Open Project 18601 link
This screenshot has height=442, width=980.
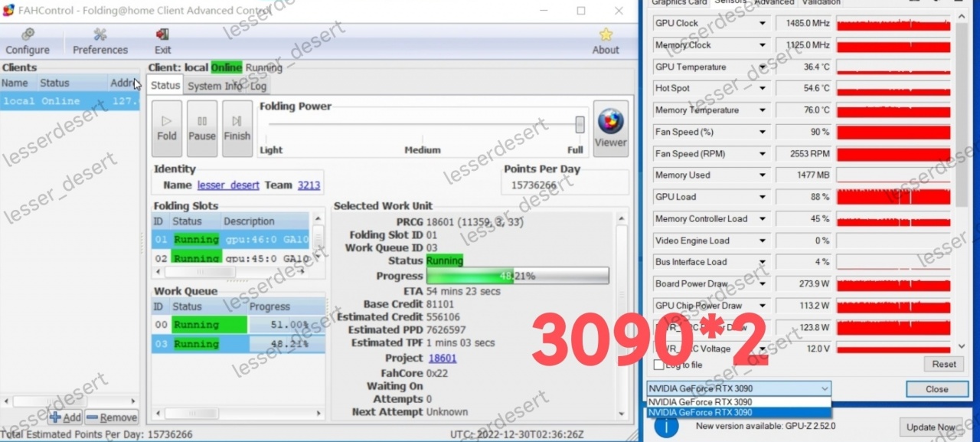[443, 358]
